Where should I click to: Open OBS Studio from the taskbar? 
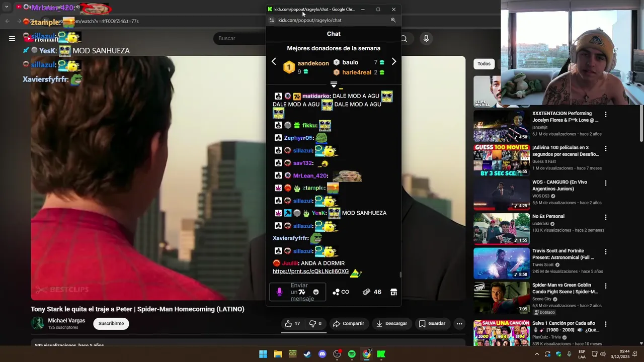337,354
